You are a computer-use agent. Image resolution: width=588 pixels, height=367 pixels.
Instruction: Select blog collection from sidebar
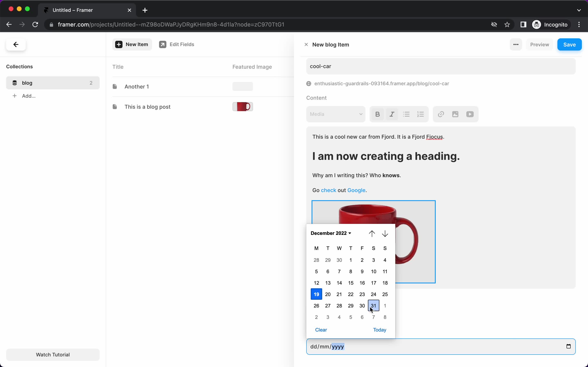pyautogui.click(x=27, y=83)
